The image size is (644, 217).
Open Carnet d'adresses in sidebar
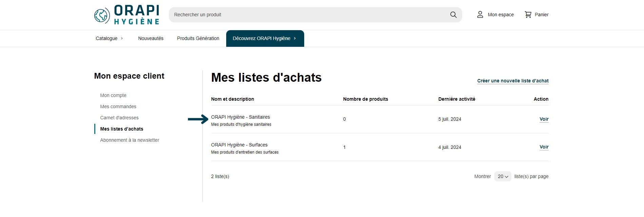pos(119,118)
